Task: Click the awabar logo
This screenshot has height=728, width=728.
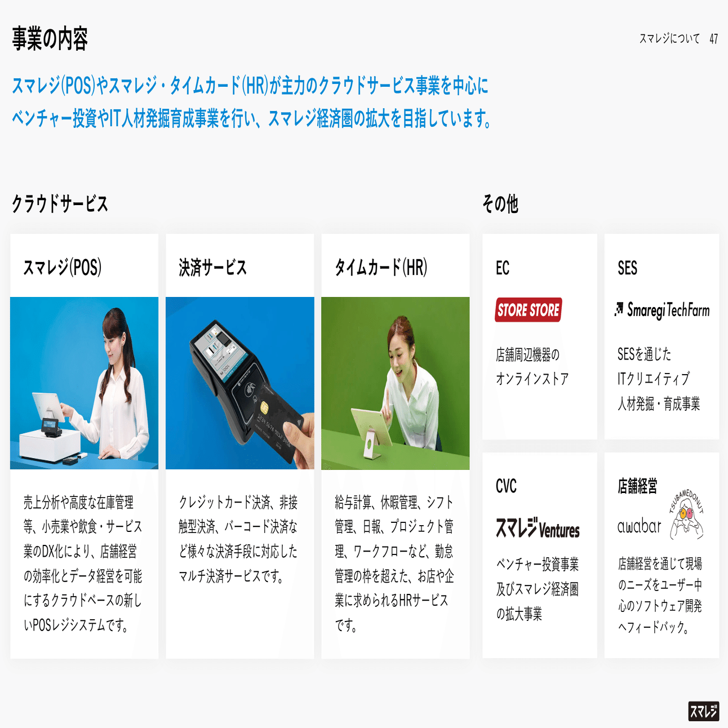Action: pyautogui.click(x=639, y=526)
